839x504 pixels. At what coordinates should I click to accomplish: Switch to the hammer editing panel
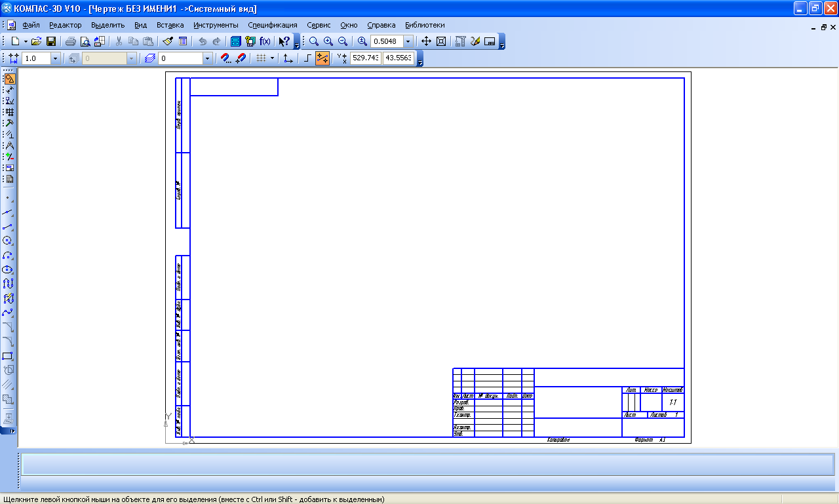click(x=9, y=123)
